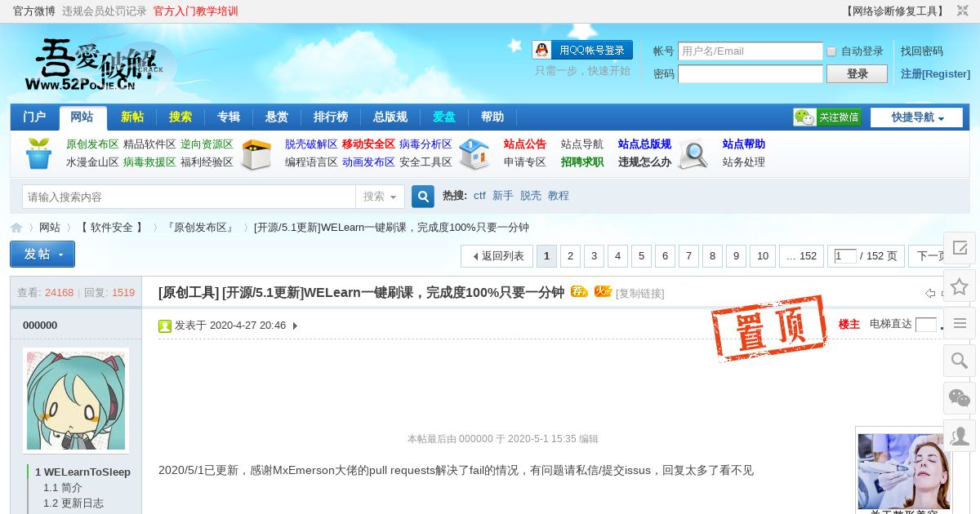The height and width of the screenshot is (514, 980).
Task: Click the password input field
Action: (751, 74)
